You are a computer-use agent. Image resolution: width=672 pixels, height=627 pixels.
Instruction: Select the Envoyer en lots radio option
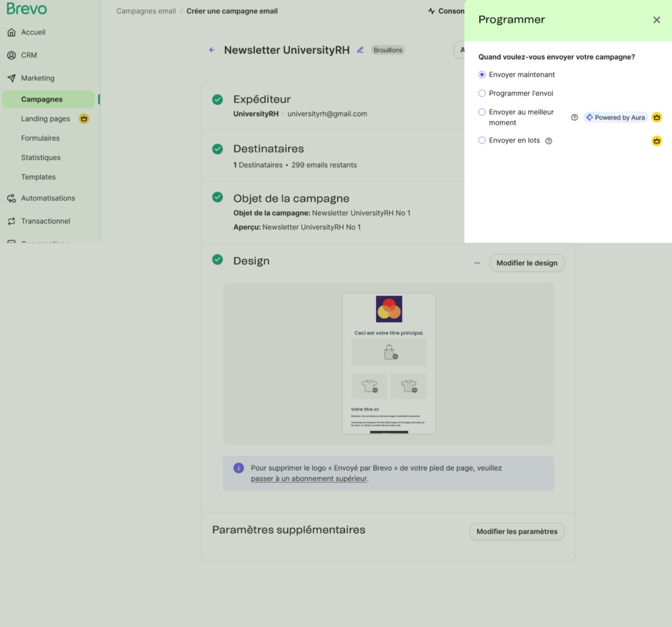482,140
